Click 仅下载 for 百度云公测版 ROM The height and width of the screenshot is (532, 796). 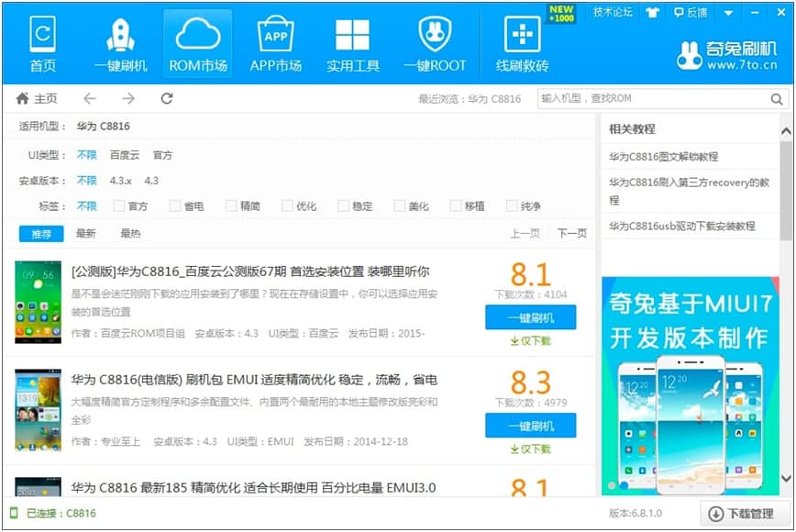click(530, 340)
